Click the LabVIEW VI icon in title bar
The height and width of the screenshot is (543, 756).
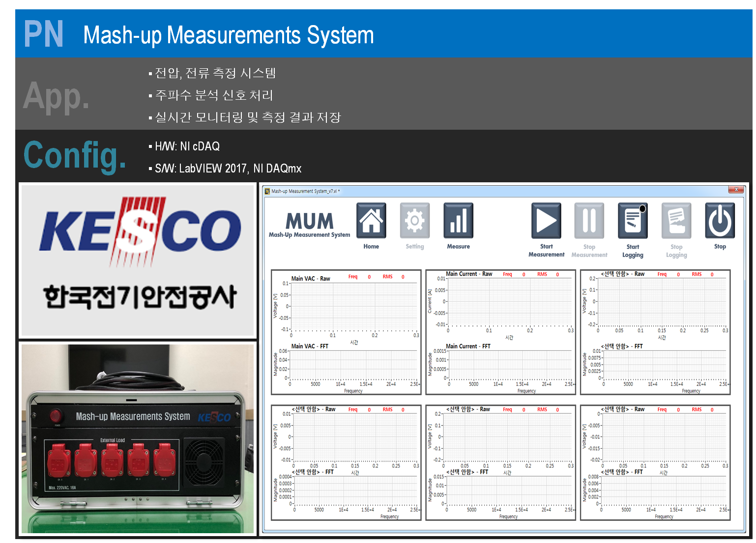(x=267, y=191)
